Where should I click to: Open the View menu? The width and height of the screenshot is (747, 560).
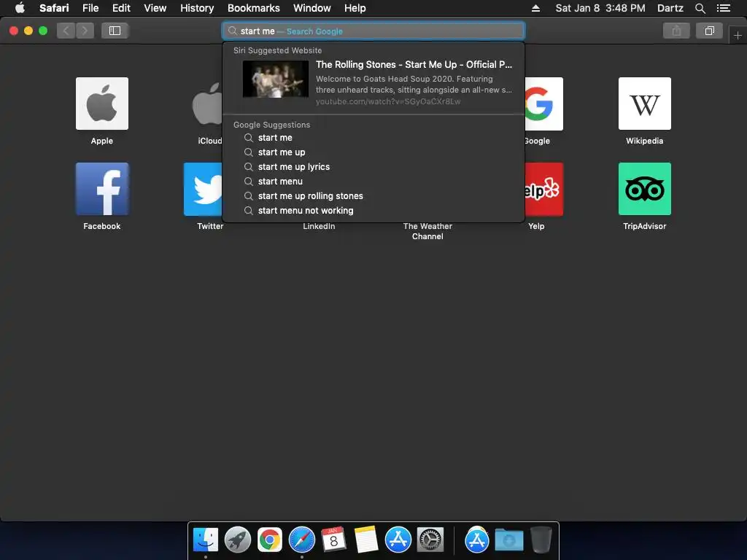click(155, 8)
